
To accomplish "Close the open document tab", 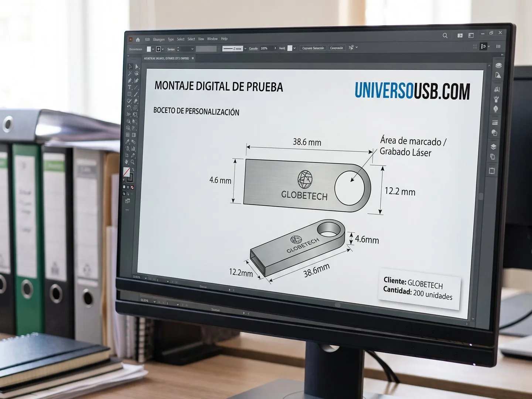I will 192,58.
